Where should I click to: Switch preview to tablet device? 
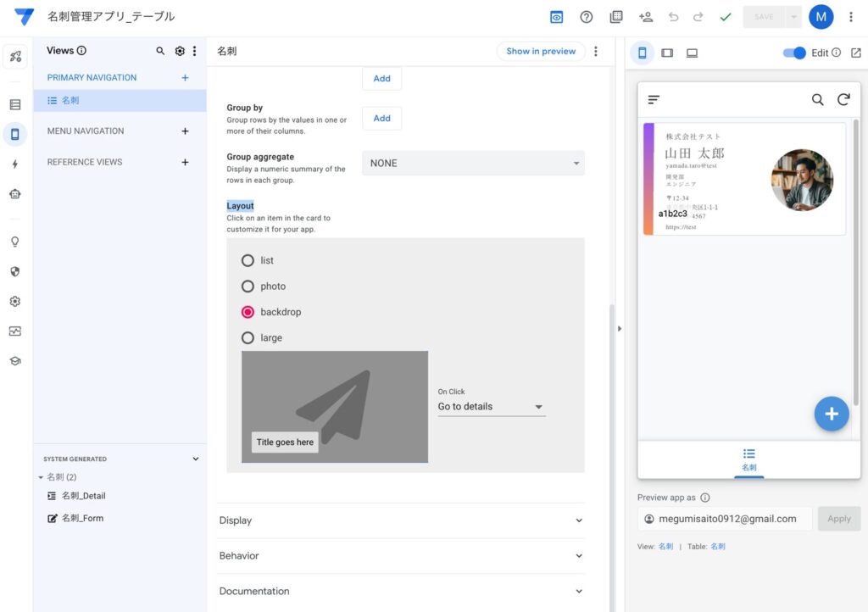(x=667, y=53)
